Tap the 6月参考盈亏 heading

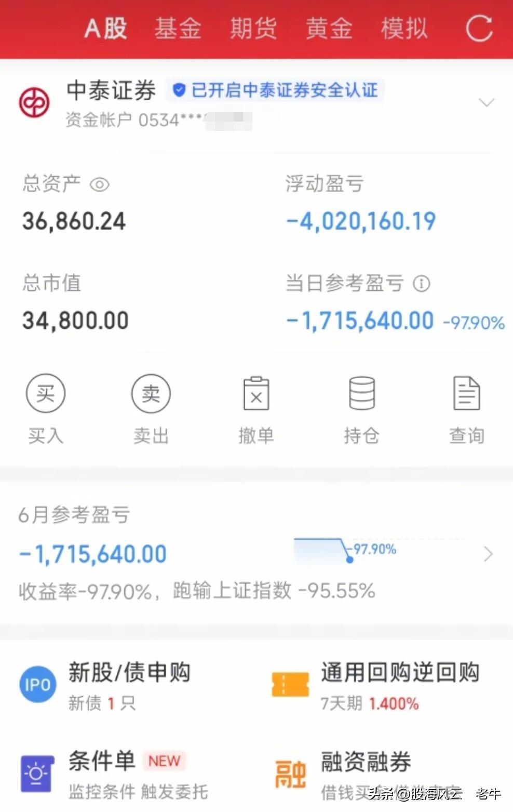74,515
